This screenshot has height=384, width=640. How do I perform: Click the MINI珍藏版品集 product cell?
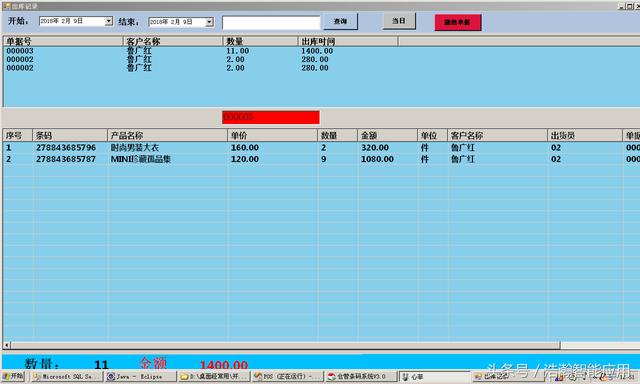click(141, 159)
